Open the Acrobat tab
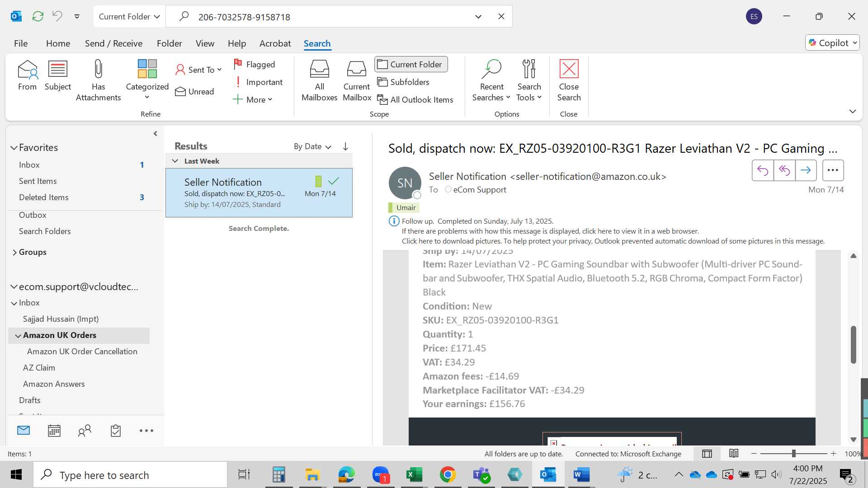The height and width of the screenshot is (488, 868). (x=275, y=43)
